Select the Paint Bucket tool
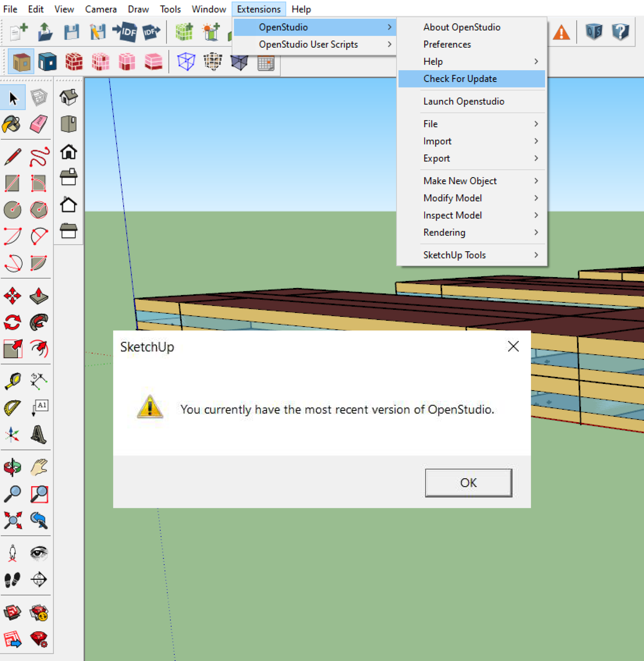 click(x=12, y=124)
